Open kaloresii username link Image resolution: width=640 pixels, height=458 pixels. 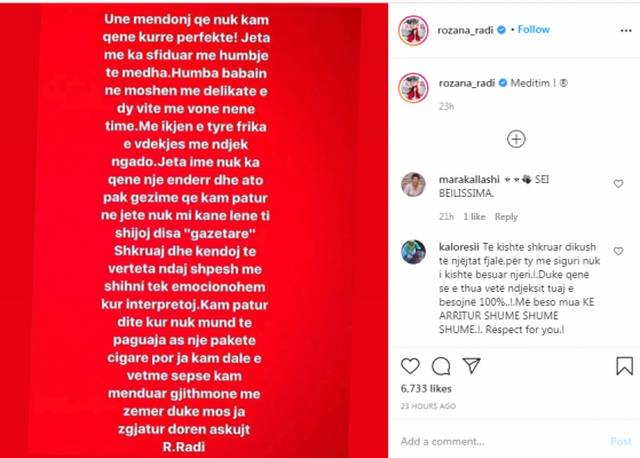click(x=459, y=247)
